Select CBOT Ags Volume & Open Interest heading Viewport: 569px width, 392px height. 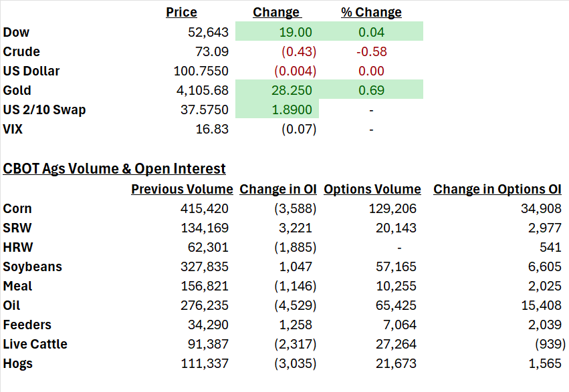coord(114,169)
